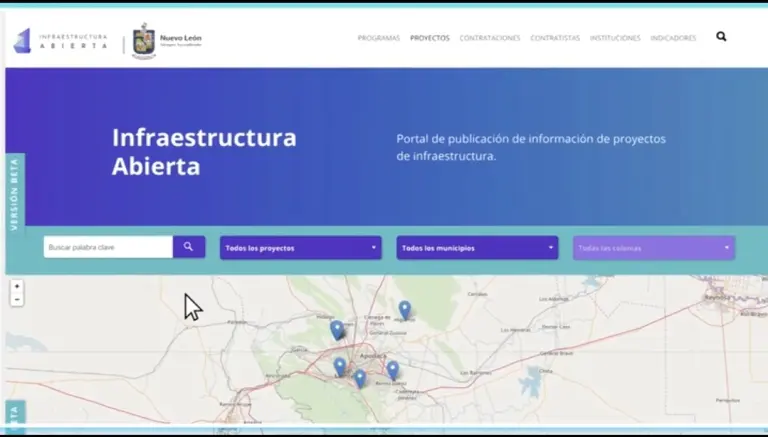Click the map marker near Benito Juárez
Image resolution: width=768 pixels, height=437 pixels.
392,370
